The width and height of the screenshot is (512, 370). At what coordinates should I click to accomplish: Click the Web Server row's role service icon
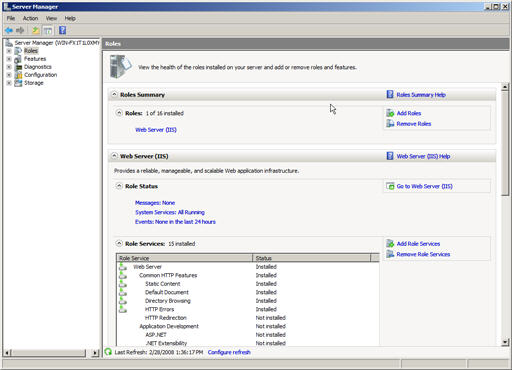(123, 267)
